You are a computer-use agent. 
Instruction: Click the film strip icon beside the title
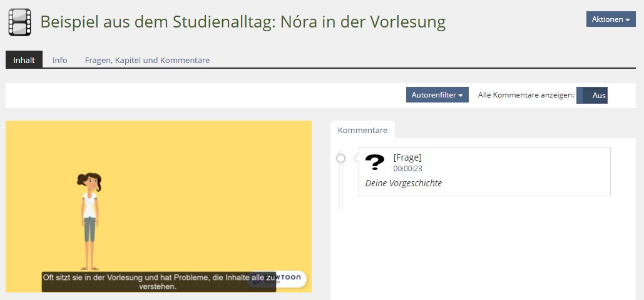pyautogui.click(x=19, y=22)
